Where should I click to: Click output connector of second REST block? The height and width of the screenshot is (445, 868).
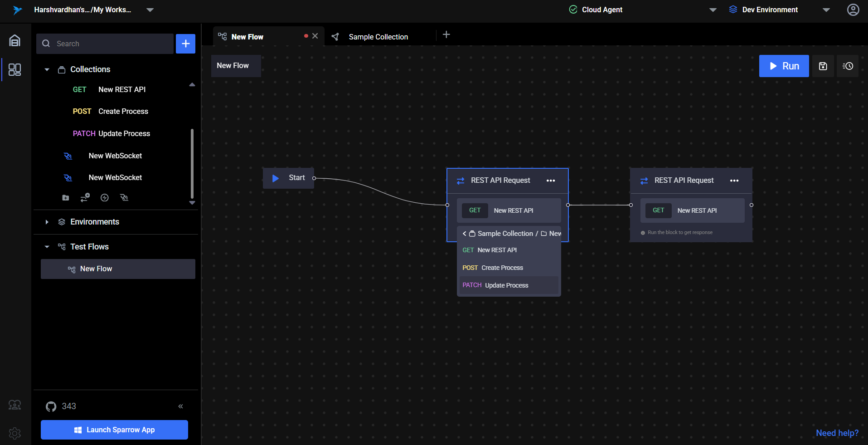(752, 205)
